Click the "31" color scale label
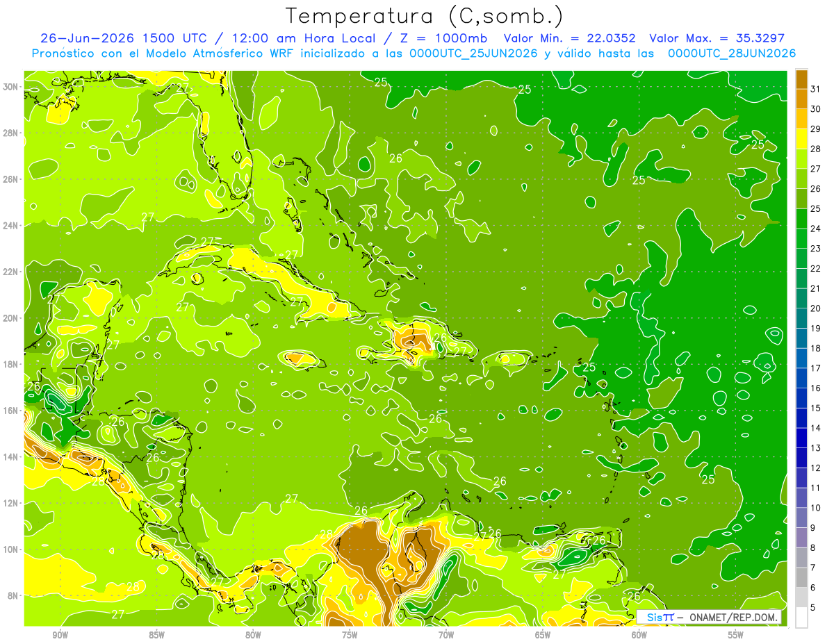This screenshot has width=834, height=644. coord(816,89)
